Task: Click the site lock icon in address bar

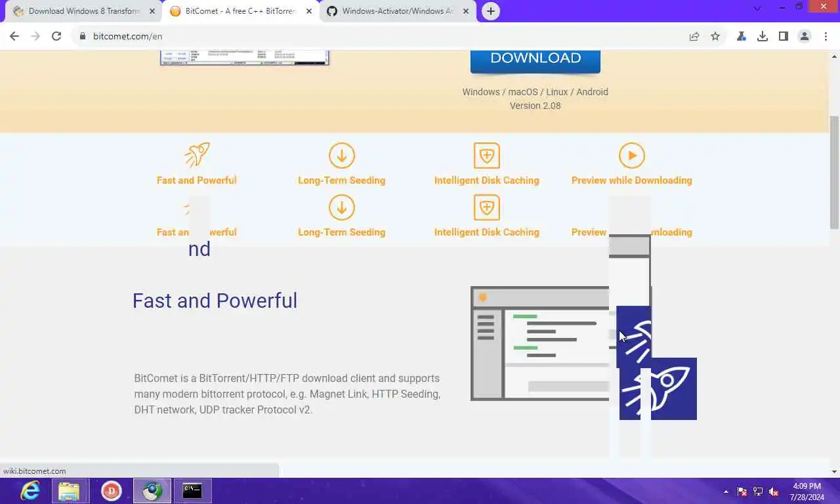Action: [x=83, y=37]
